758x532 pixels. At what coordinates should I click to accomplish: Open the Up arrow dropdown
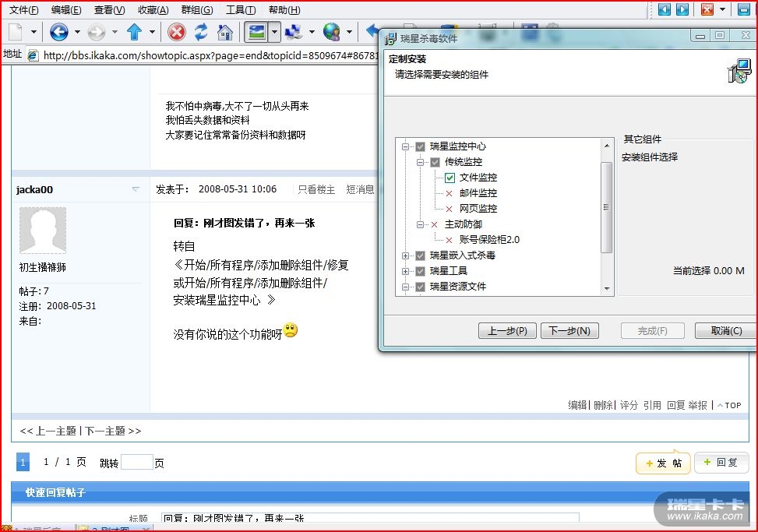click(x=152, y=33)
